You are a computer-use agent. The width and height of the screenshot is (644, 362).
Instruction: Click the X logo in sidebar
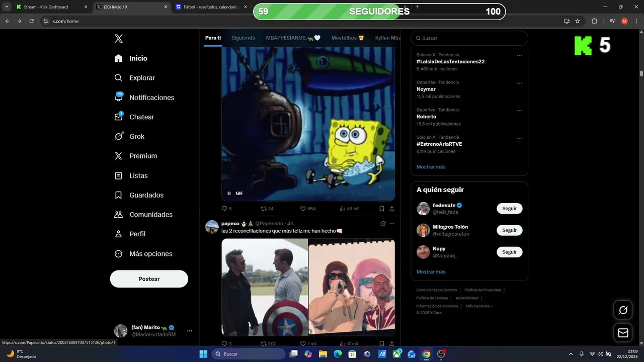(x=118, y=39)
